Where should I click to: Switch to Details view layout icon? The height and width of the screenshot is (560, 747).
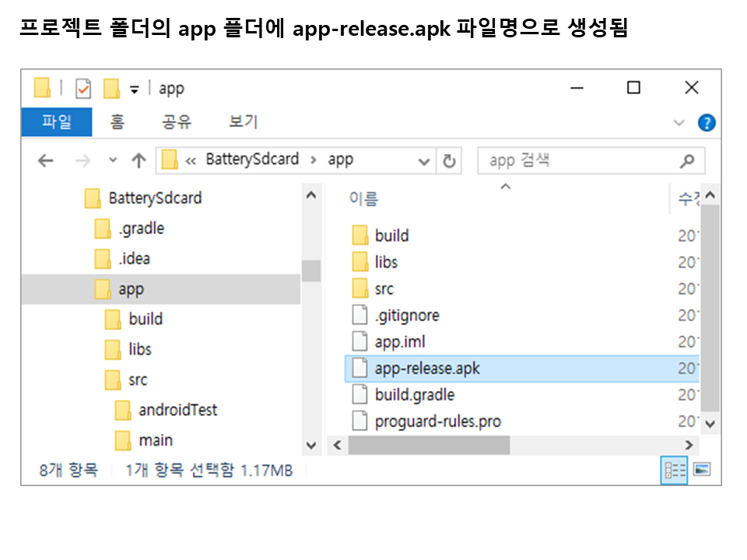click(x=674, y=470)
